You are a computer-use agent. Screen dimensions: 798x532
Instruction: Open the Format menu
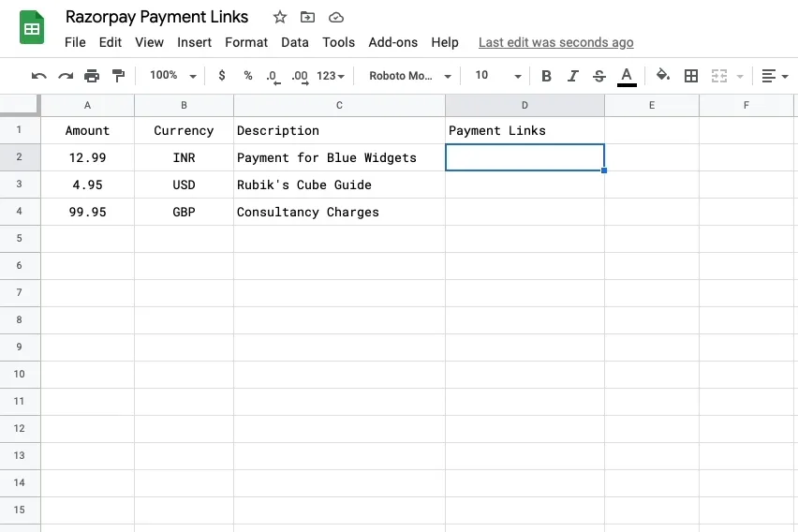pyautogui.click(x=245, y=42)
